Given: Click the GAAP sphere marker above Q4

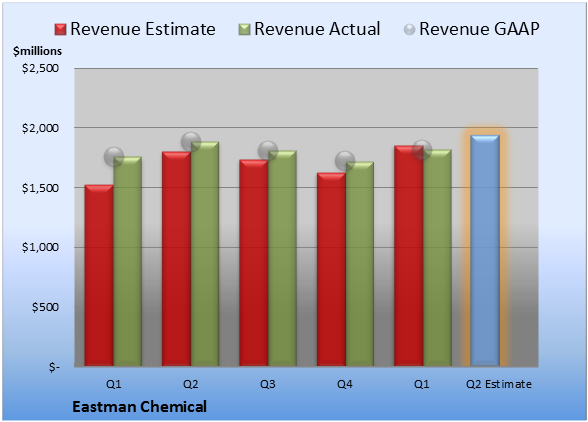Looking at the screenshot, I should tap(345, 161).
